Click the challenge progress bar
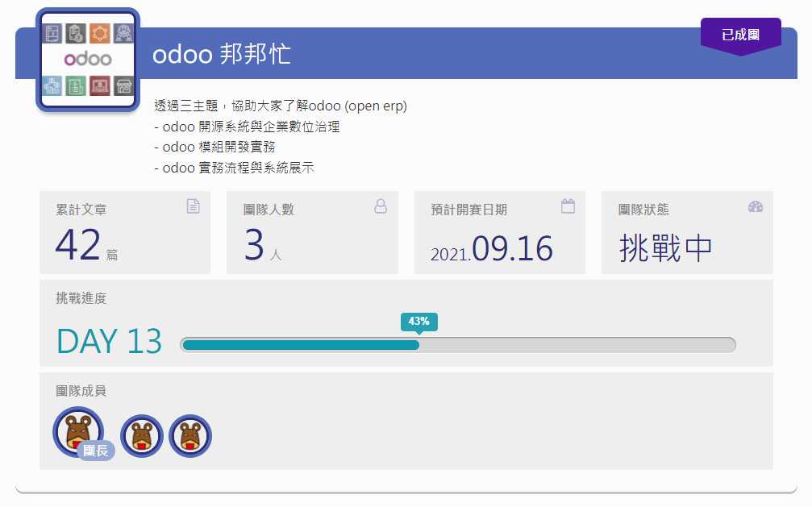Screen dimensions: 812x507 coord(460,344)
